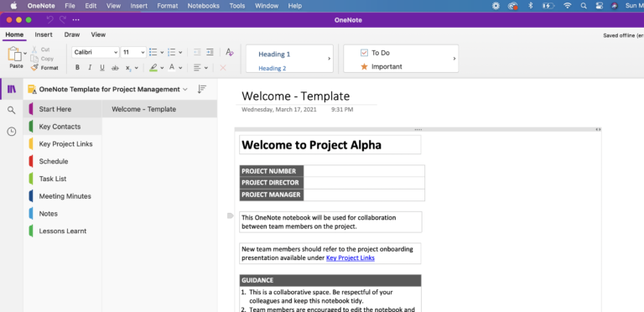The height and width of the screenshot is (312, 644).
Task: Toggle underline formatting
Action: tap(102, 68)
